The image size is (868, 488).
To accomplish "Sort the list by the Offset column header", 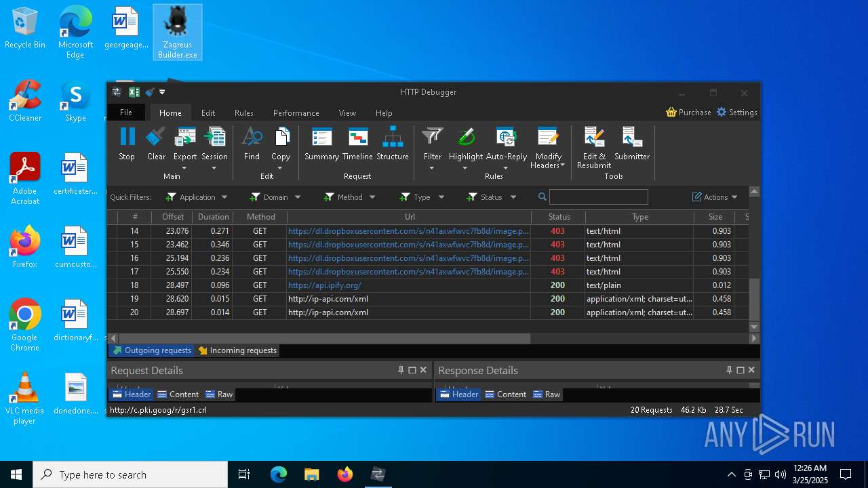I will (x=173, y=217).
